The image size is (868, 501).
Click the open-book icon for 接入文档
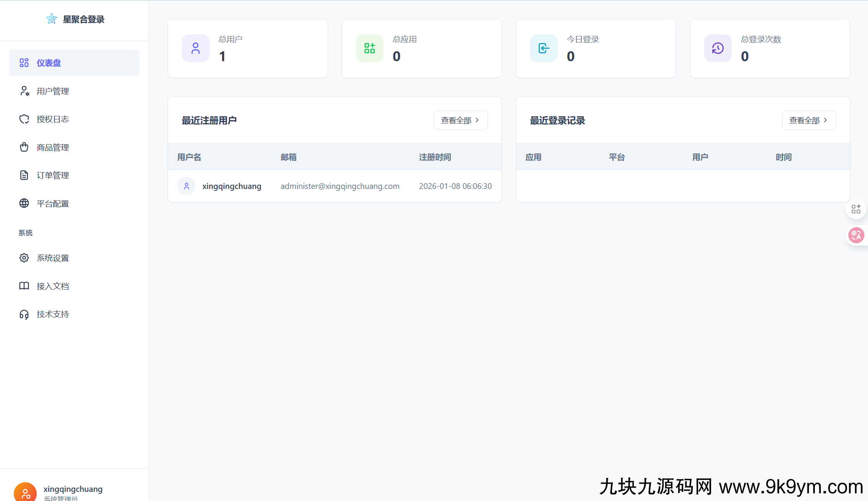click(x=24, y=286)
